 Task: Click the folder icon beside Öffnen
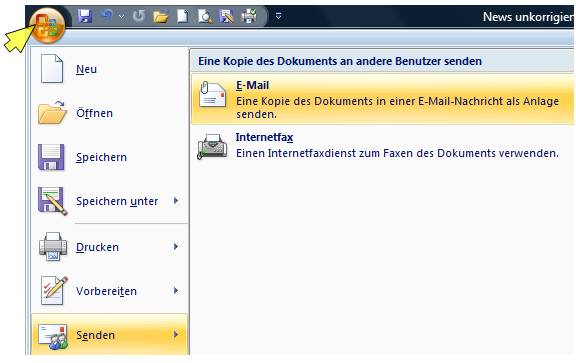53,112
